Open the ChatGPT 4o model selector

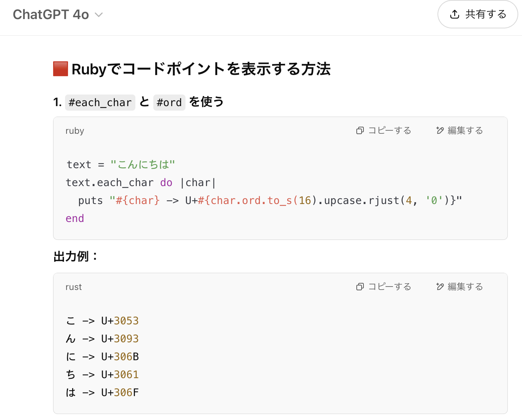[x=51, y=15]
